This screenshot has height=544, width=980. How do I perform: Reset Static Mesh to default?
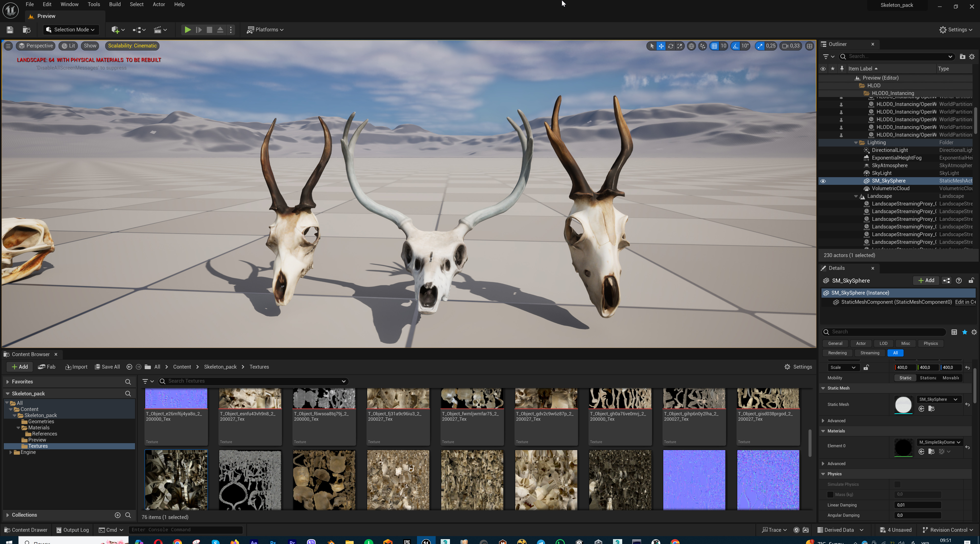[x=967, y=405]
